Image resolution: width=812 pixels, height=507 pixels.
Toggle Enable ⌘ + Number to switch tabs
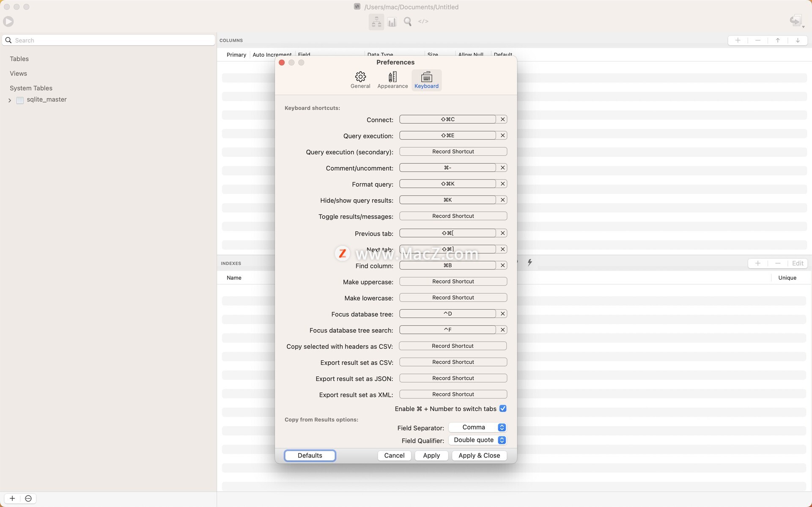[x=503, y=408]
